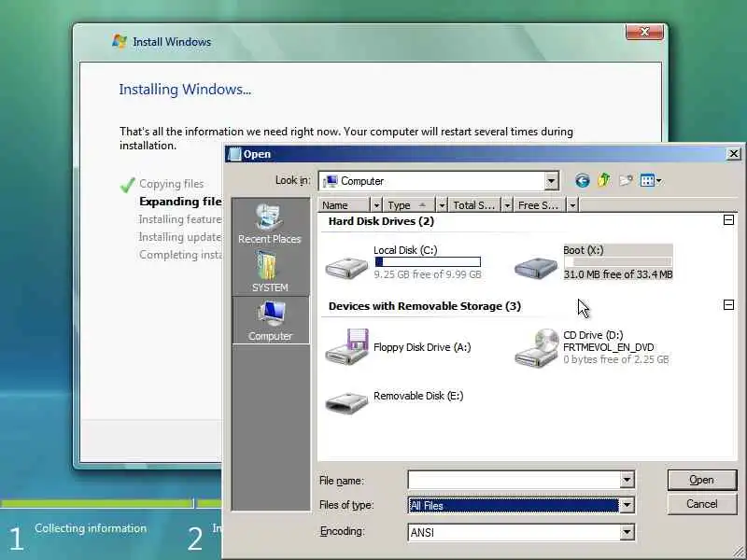Click 'Installing Windows...' heading

pyautogui.click(x=185, y=89)
